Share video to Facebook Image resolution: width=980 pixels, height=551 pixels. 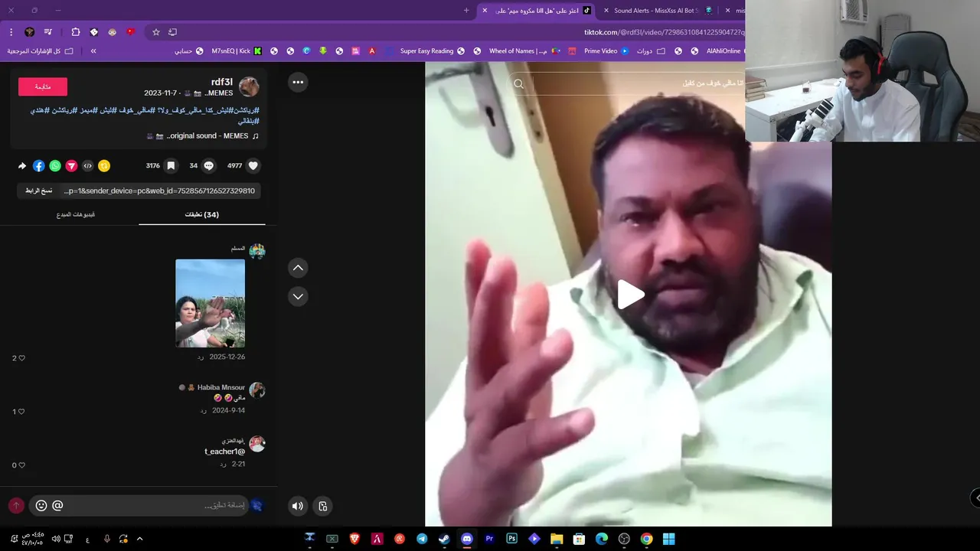[38, 165]
